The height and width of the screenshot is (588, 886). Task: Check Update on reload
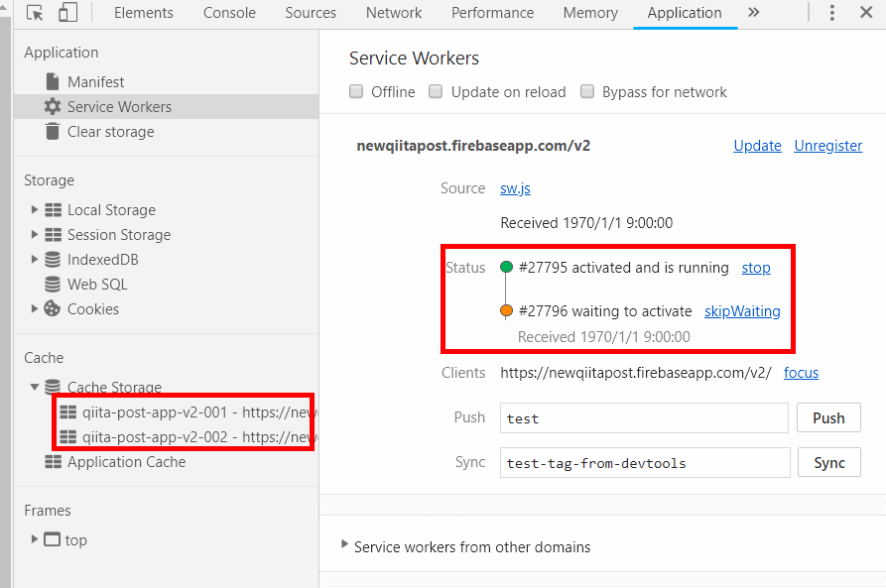(436, 91)
